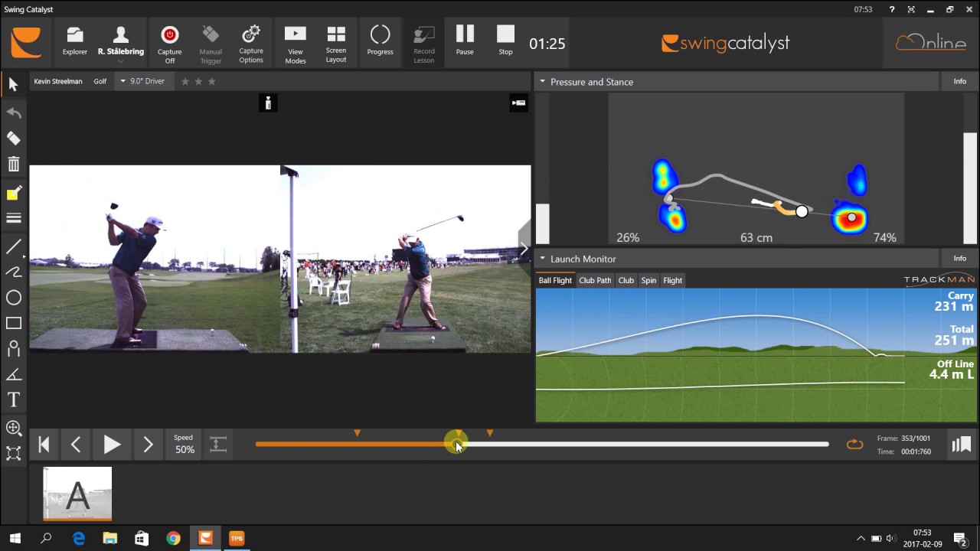The width and height of the screenshot is (980, 551).
Task: Select the angle measurement tool
Action: [13, 375]
